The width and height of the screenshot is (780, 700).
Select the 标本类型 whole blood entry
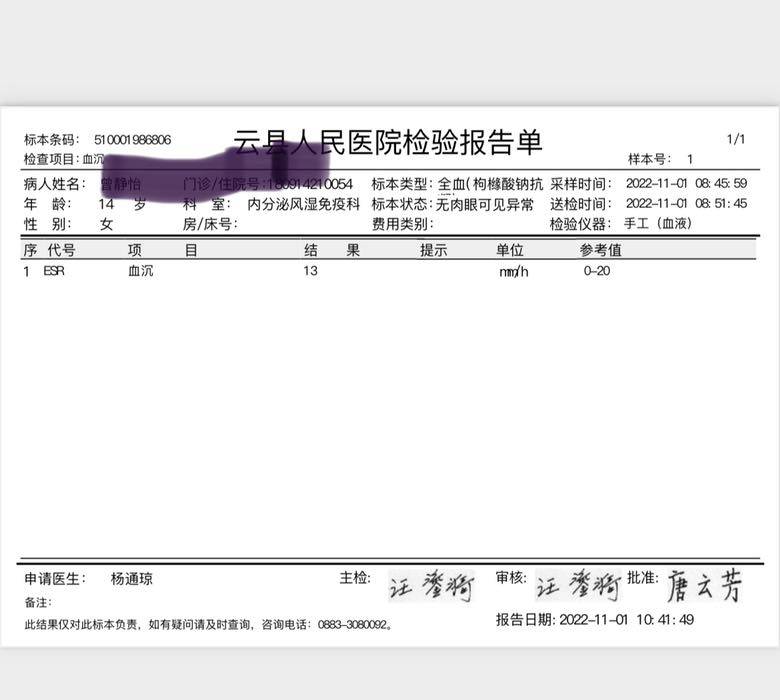[x=490, y=184]
